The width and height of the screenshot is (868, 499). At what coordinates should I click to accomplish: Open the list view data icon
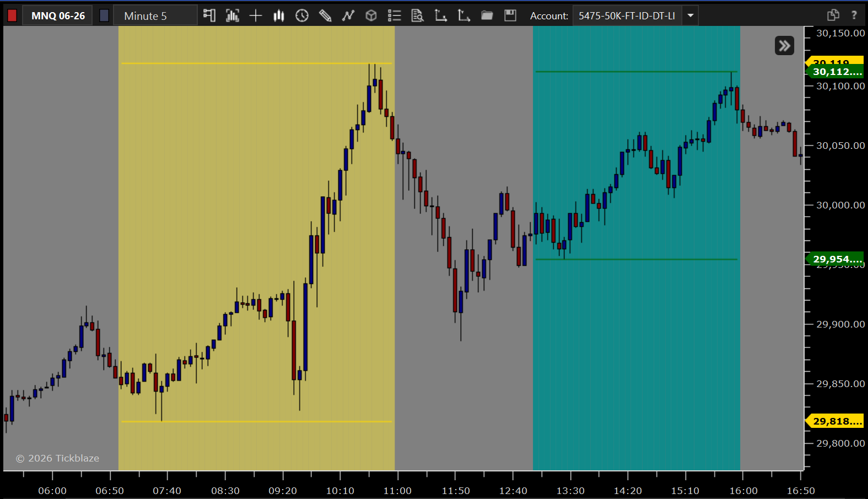[x=395, y=15]
